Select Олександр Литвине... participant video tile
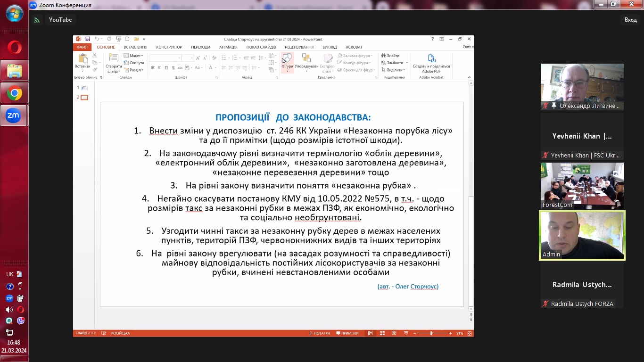The image size is (644, 362). point(582,87)
